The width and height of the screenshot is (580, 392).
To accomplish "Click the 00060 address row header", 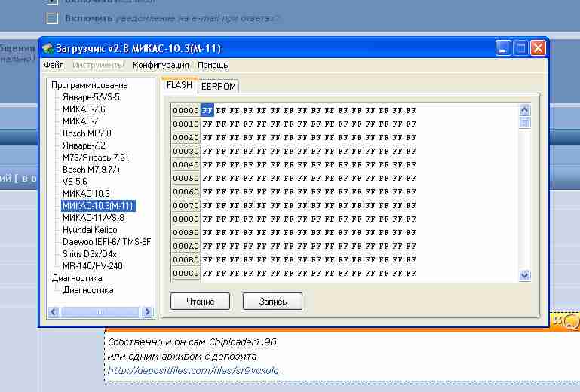I will coord(186,192).
